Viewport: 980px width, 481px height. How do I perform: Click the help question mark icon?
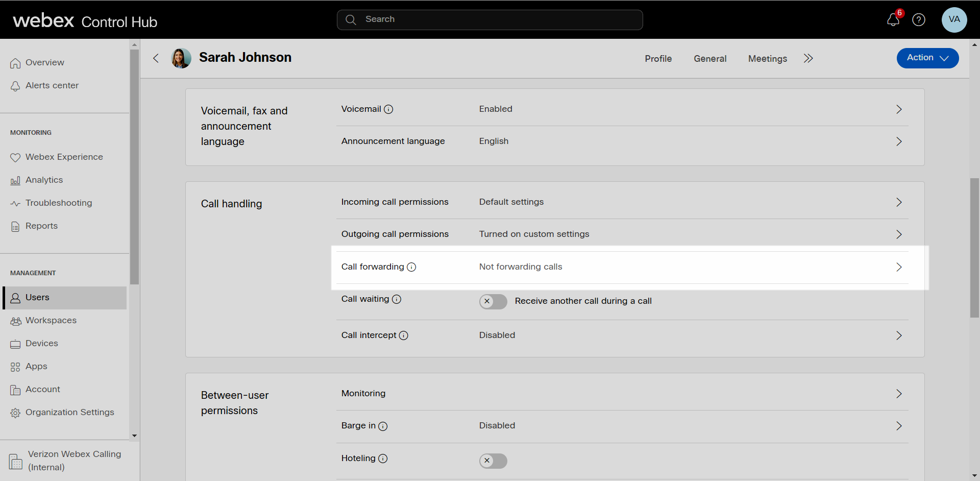pyautogui.click(x=919, y=20)
